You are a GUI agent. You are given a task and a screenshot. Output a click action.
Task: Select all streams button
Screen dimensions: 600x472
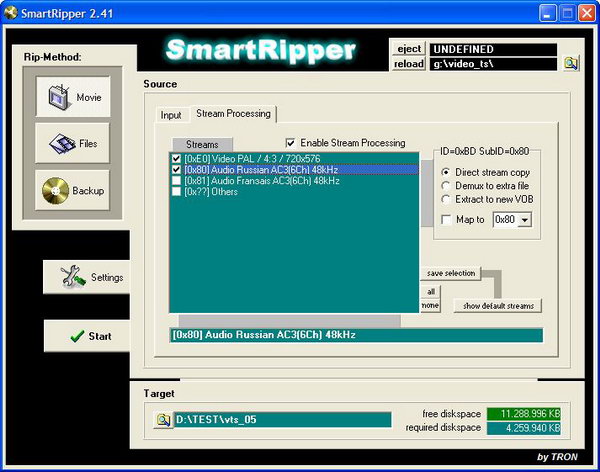[431, 292]
